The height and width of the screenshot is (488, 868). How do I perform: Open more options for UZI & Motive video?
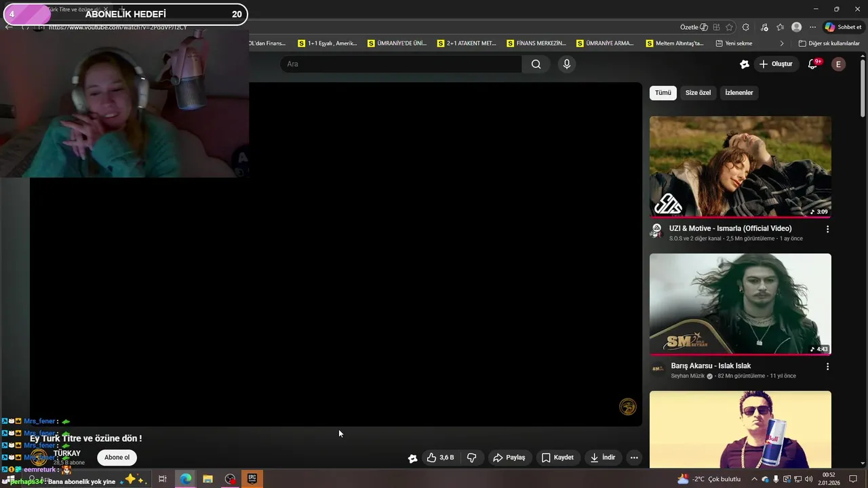click(x=827, y=229)
